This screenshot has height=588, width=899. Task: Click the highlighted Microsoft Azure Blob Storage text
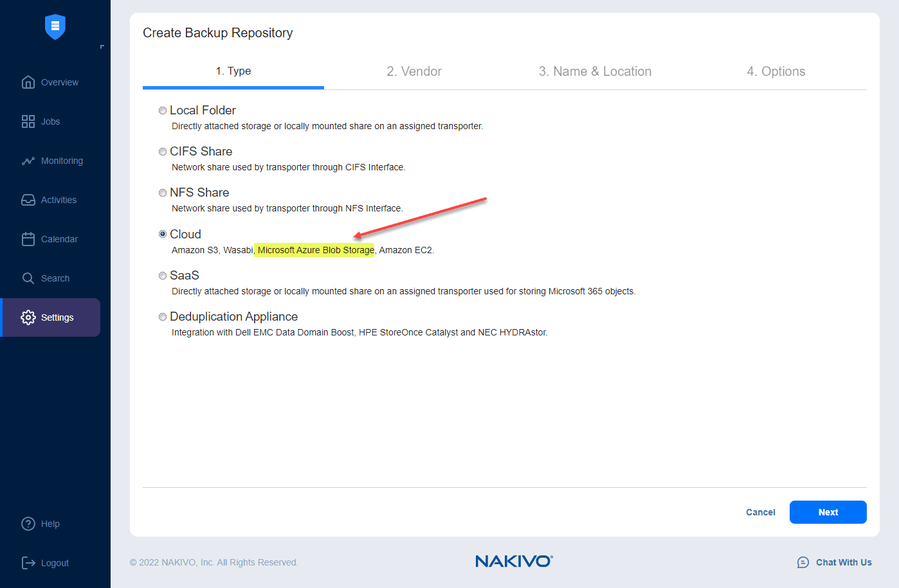pos(316,250)
